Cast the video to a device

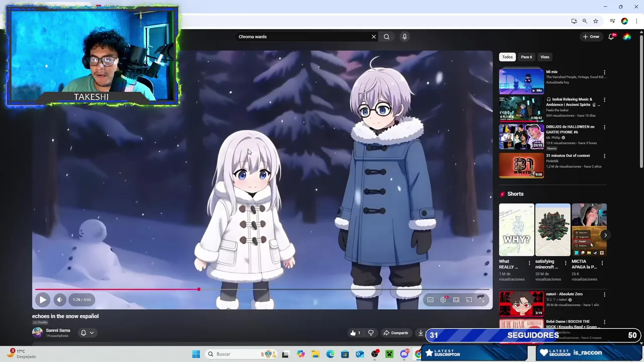[x=469, y=300]
